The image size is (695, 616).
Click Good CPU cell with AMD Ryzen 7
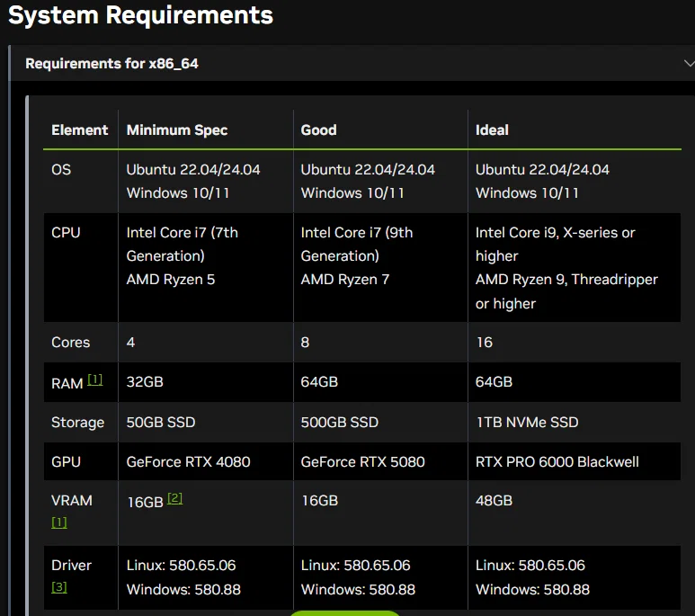[x=380, y=267]
